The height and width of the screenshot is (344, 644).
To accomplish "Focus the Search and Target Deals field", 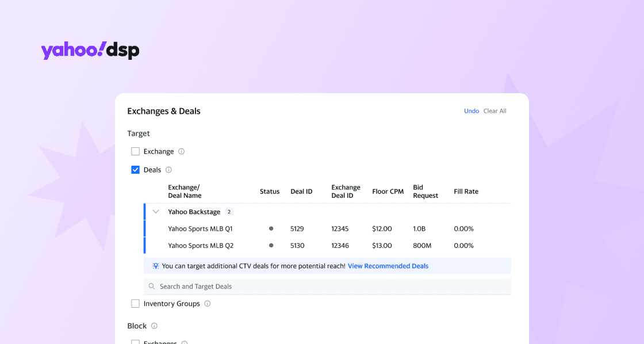I will click(x=327, y=286).
